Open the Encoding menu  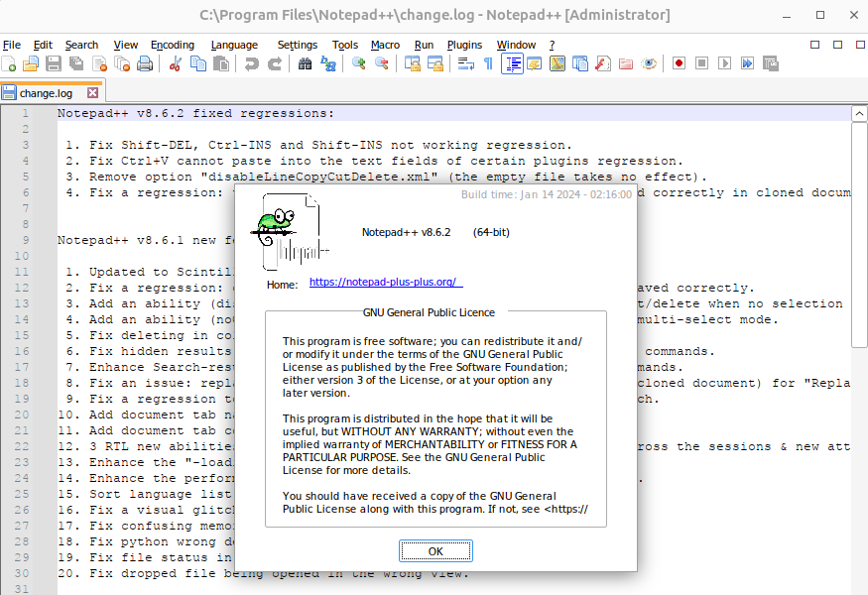(x=173, y=45)
